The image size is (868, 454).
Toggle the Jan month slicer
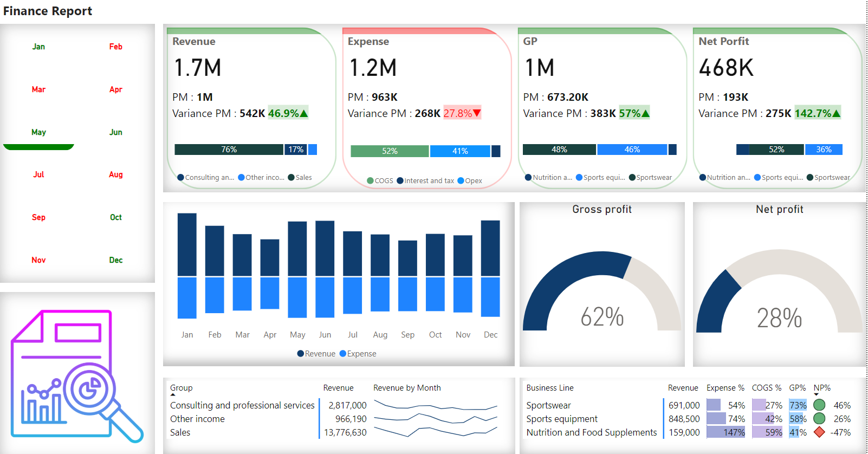click(x=38, y=47)
